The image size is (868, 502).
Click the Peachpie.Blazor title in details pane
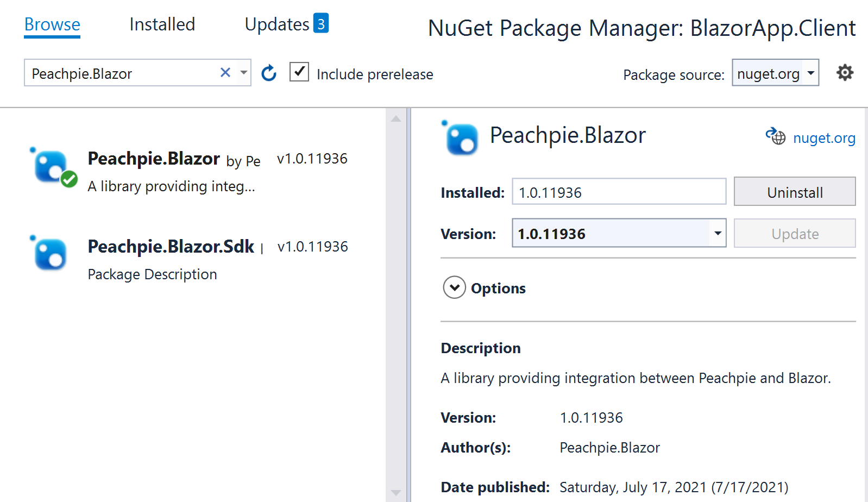(568, 135)
